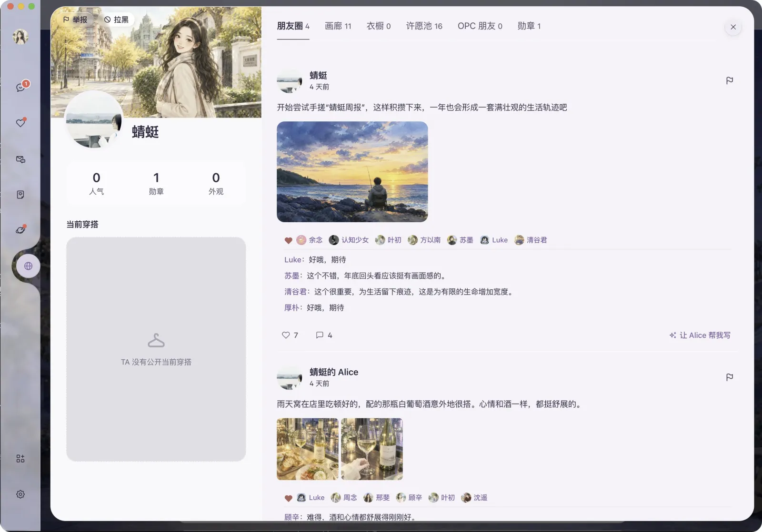
Task: Open liker Luke in first post likes
Action: (494, 240)
